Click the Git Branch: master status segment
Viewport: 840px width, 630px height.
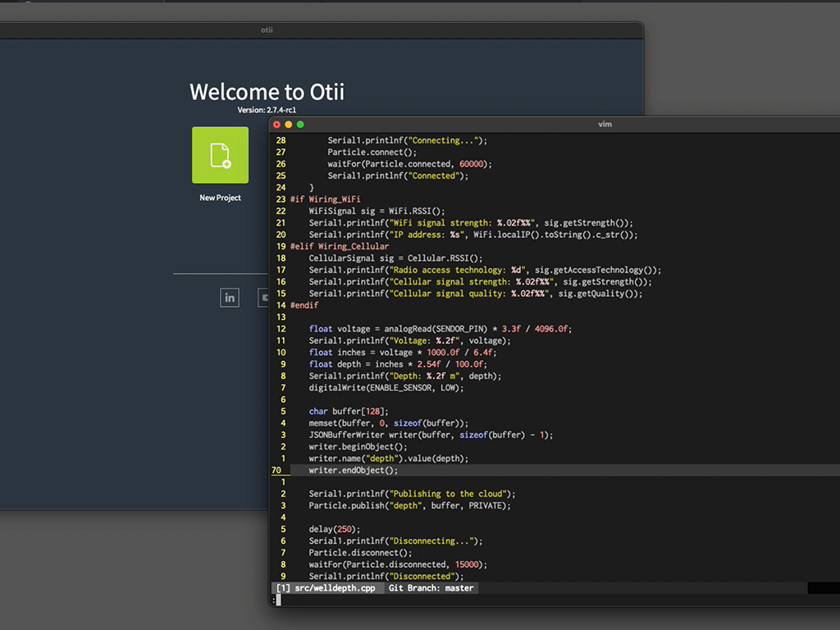(431, 588)
